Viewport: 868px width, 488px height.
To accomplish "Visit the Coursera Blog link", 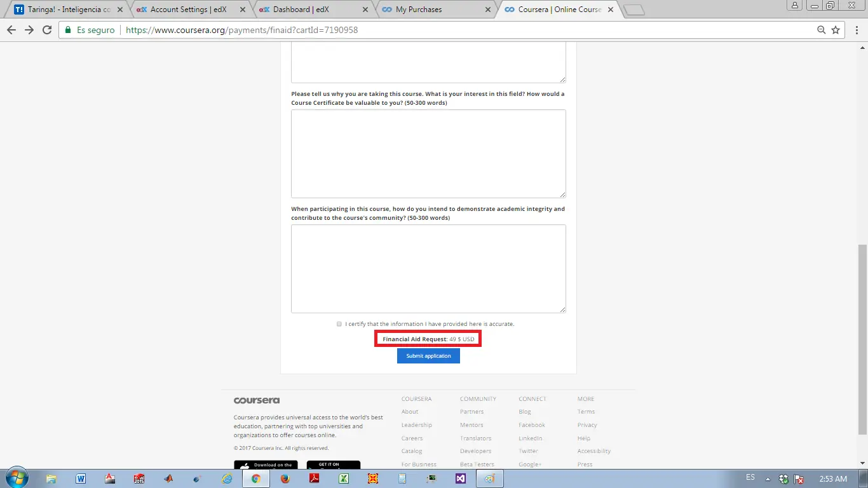I will tap(524, 412).
